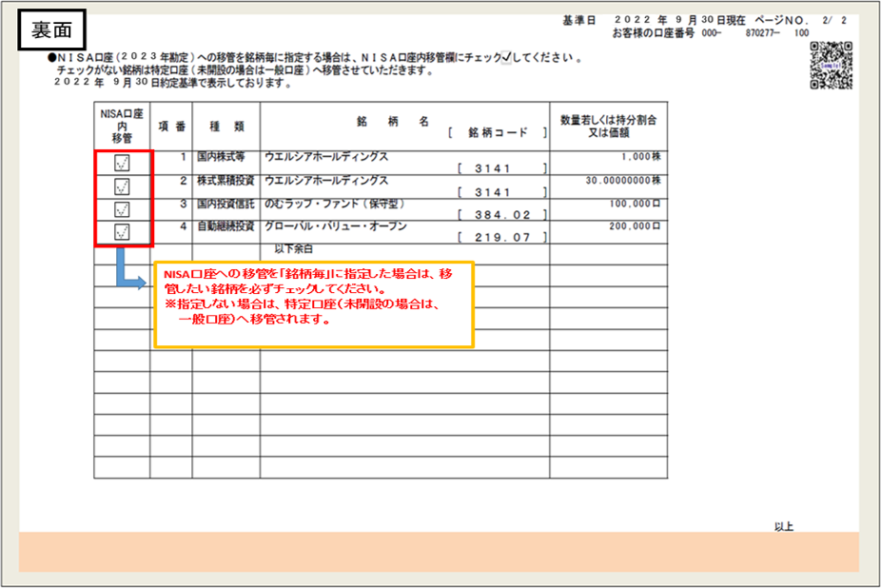Click ウエルシアホールディングス in row 2

point(326,181)
